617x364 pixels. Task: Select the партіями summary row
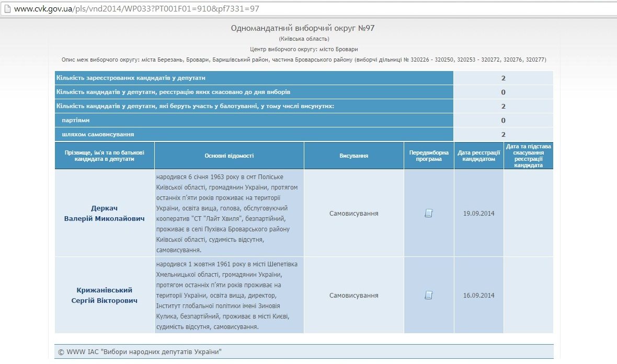coord(304,120)
